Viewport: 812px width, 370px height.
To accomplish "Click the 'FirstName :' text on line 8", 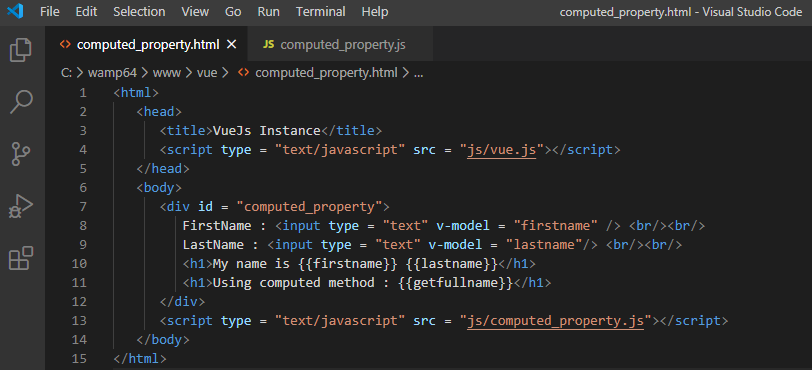I will coord(225,226).
